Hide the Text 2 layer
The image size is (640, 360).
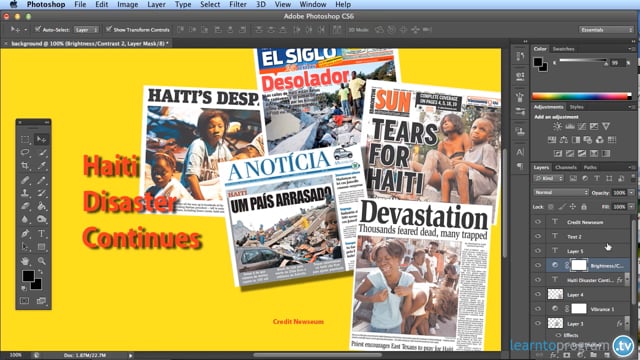pos(538,236)
